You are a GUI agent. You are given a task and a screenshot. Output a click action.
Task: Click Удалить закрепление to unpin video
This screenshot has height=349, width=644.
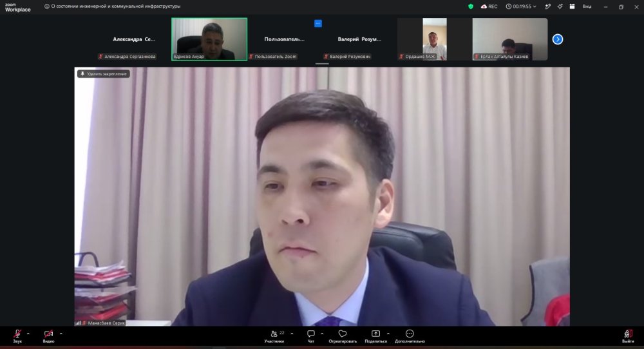104,74
